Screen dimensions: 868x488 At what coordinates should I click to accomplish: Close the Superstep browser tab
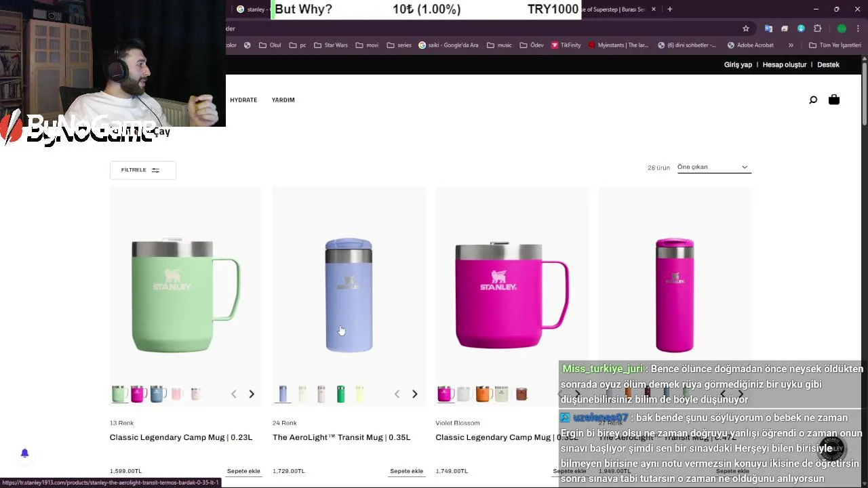pyautogui.click(x=654, y=9)
